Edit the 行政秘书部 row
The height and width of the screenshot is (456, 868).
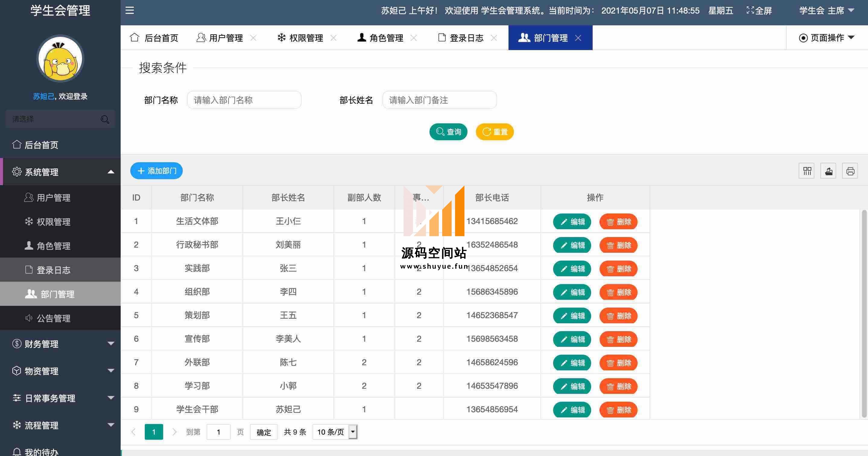coord(572,245)
